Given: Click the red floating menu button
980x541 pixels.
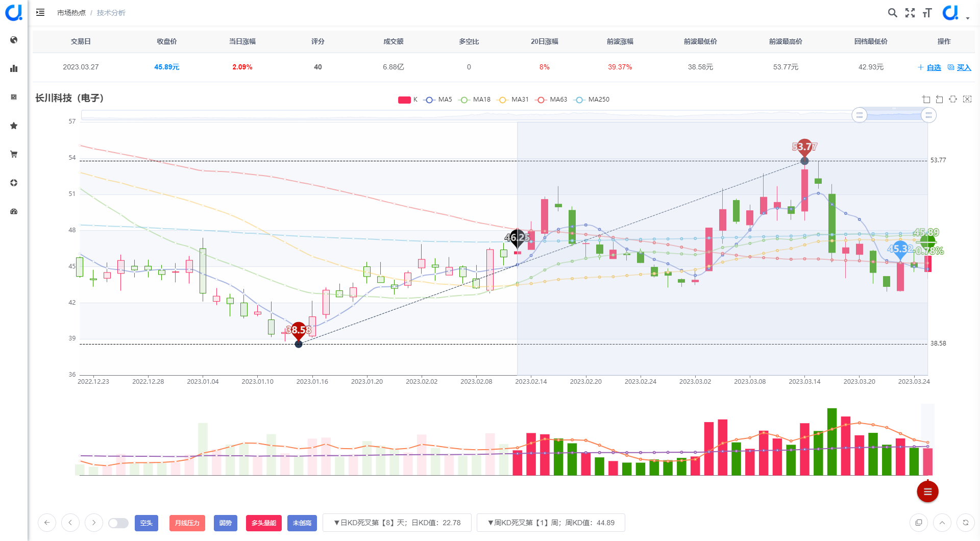Looking at the screenshot, I should 927,491.
